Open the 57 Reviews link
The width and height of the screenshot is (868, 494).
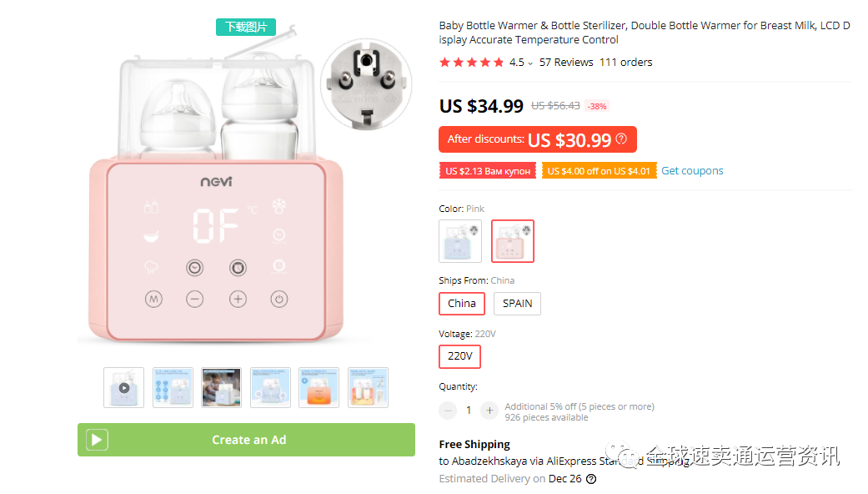pyautogui.click(x=566, y=63)
